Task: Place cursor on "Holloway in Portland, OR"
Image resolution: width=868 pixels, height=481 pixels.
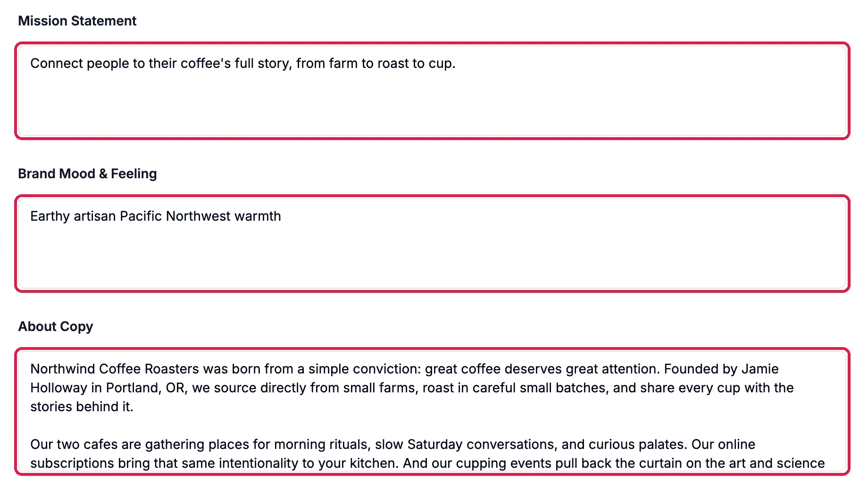Action: (x=109, y=388)
